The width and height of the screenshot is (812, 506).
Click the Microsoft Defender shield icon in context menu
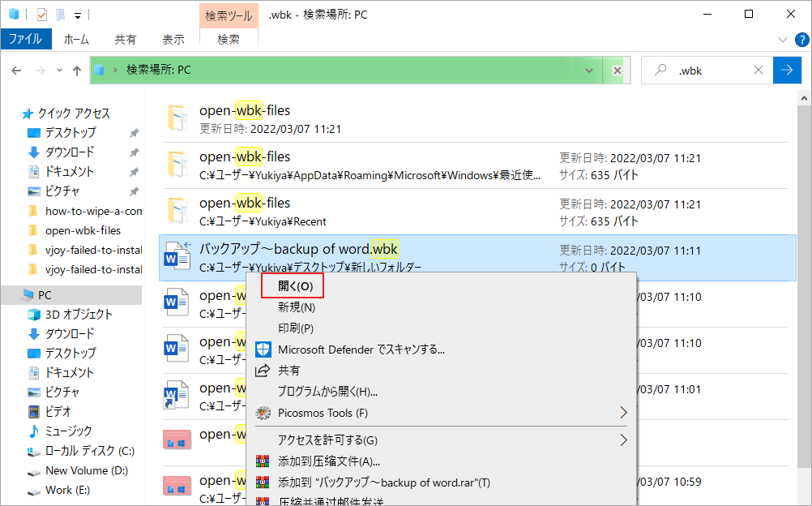263,349
